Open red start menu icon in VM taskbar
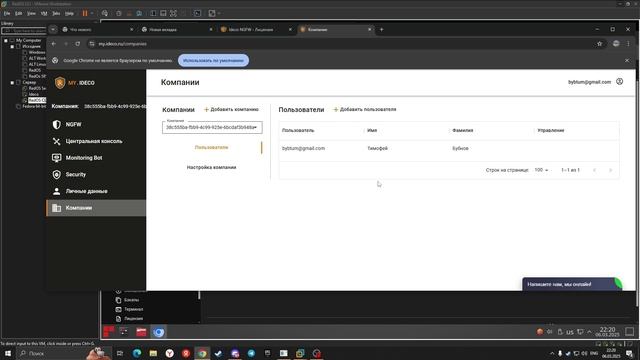The height and width of the screenshot is (360, 640). coord(109,331)
